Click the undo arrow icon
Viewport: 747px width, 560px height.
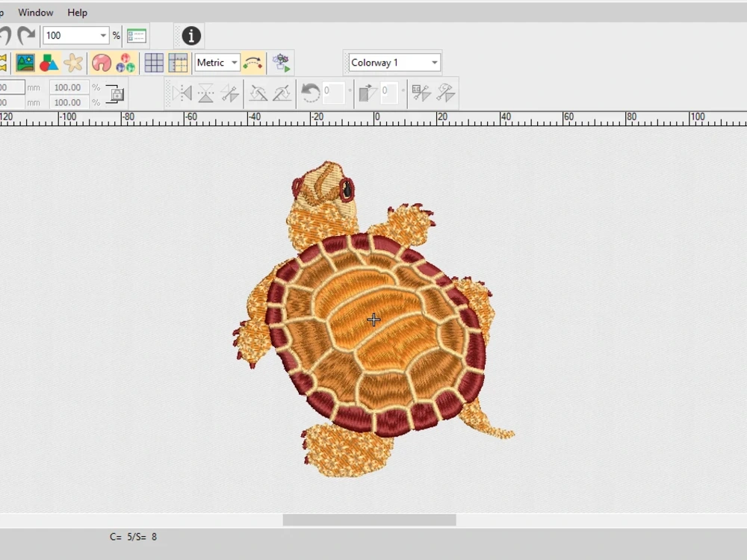click(5, 35)
